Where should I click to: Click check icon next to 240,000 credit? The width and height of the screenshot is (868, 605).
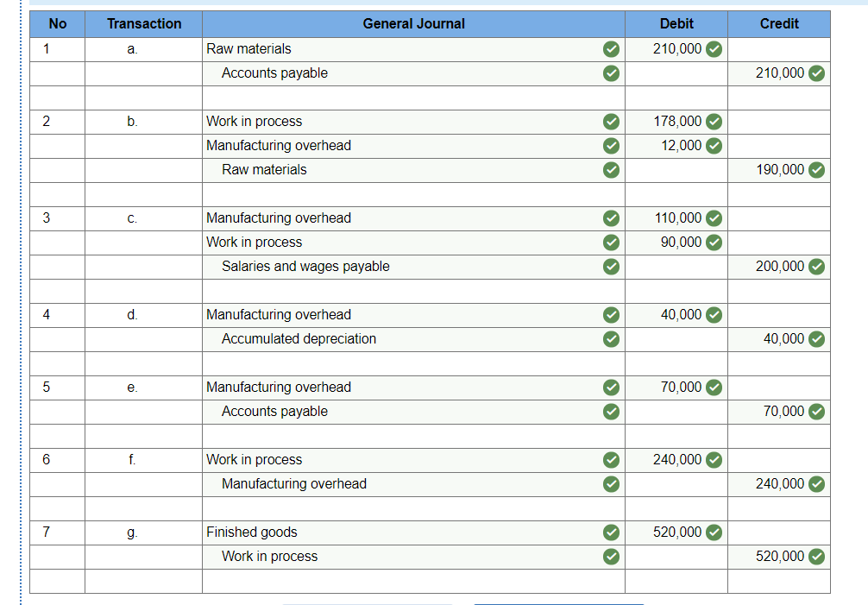click(816, 484)
